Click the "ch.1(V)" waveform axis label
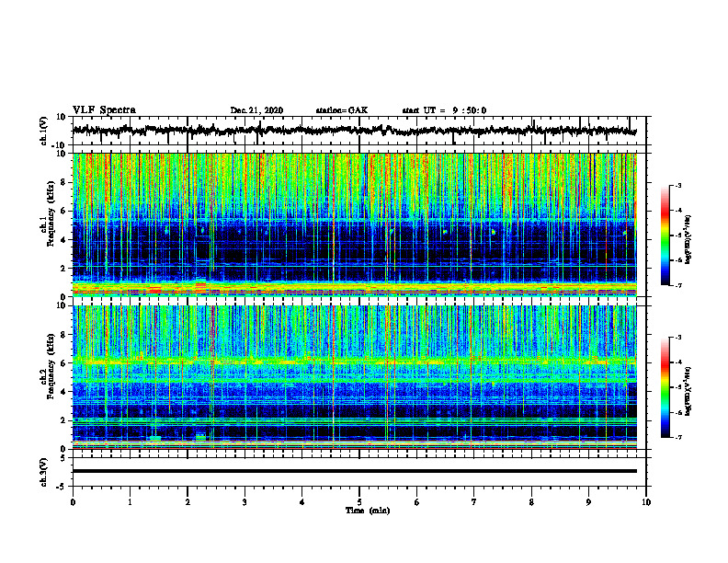 pyautogui.click(x=43, y=131)
